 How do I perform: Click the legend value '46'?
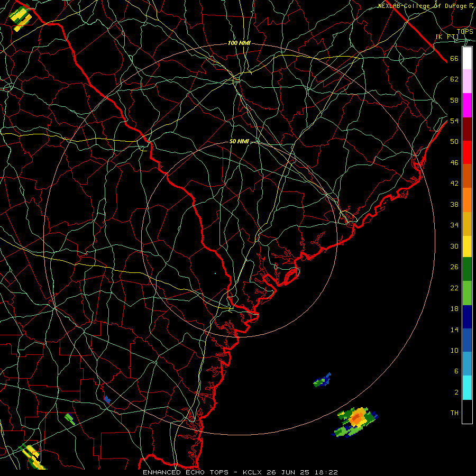tap(454, 163)
